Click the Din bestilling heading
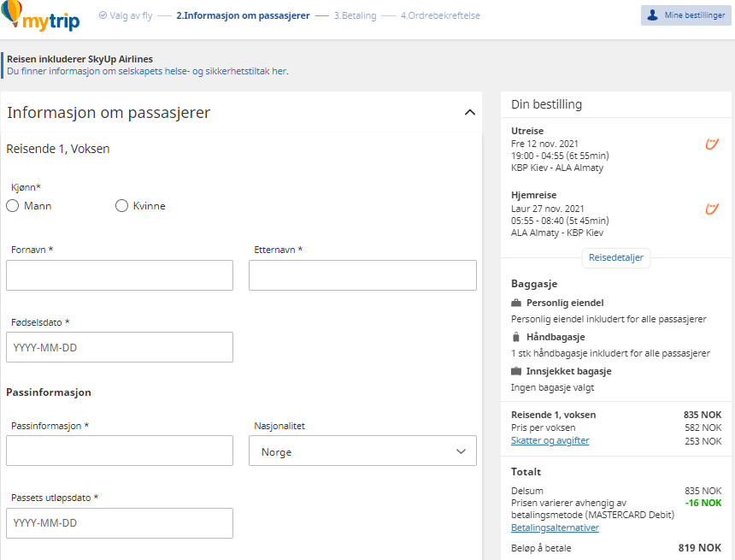 (547, 104)
